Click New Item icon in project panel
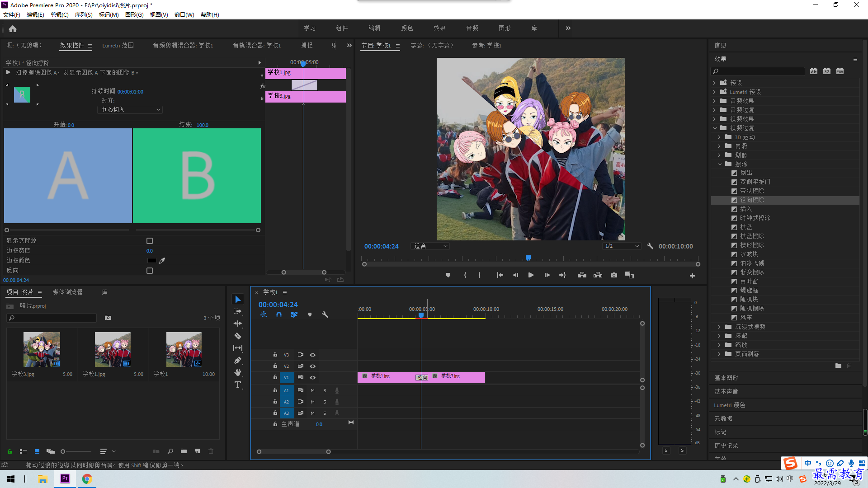 point(198,451)
